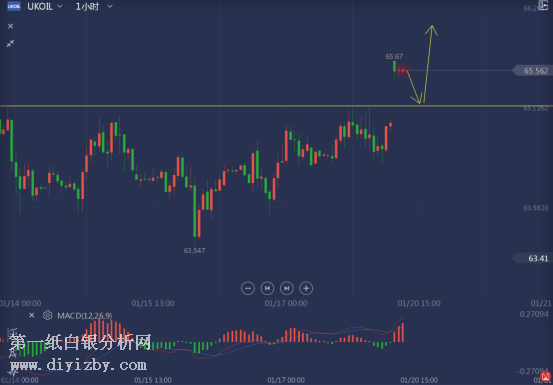Image resolution: width=553 pixels, height=385 pixels.
Task: Jump to the latest candle (skip forward)
Action: click(x=287, y=288)
